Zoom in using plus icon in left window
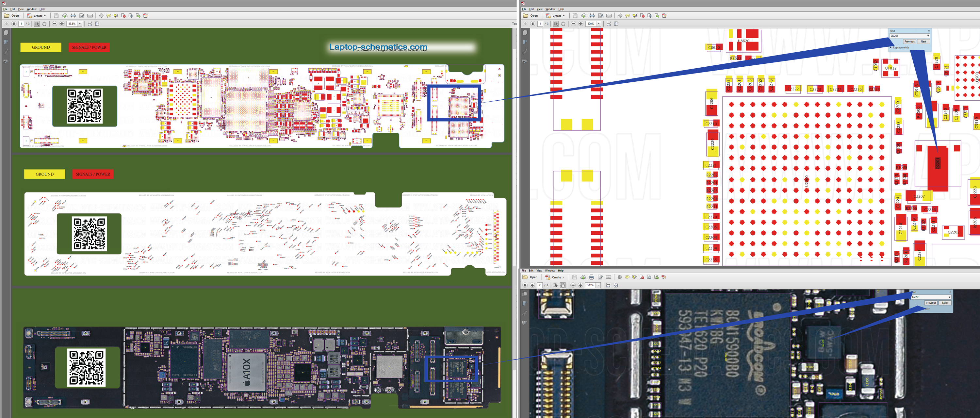The width and height of the screenshot is (980, 418). click(x=62, y=24)
